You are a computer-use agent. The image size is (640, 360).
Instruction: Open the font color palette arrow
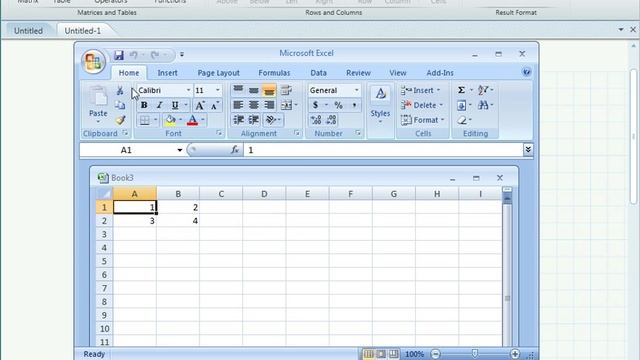pyautogui.click(x=203, y=120)
